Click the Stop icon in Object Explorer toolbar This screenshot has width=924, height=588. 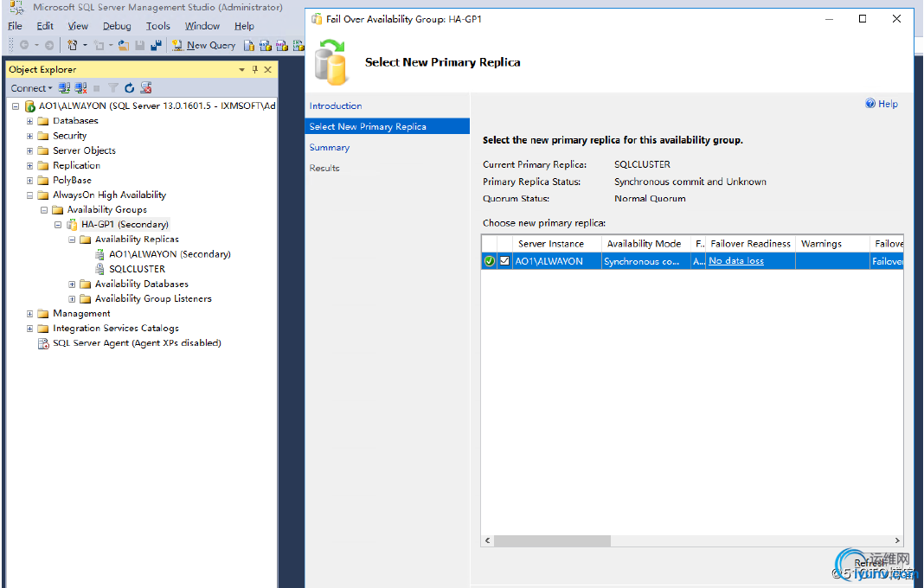pos(97,88)
